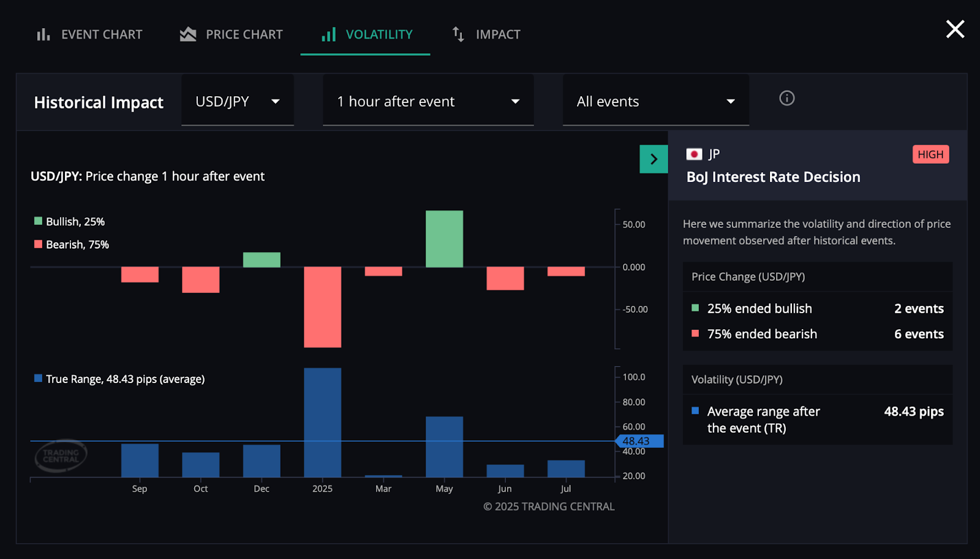Close the volatility panel with X

pyautogui.click(x=955, y=29)
